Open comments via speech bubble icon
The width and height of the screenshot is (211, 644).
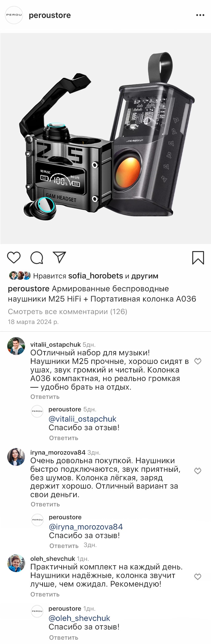point(37,258)
